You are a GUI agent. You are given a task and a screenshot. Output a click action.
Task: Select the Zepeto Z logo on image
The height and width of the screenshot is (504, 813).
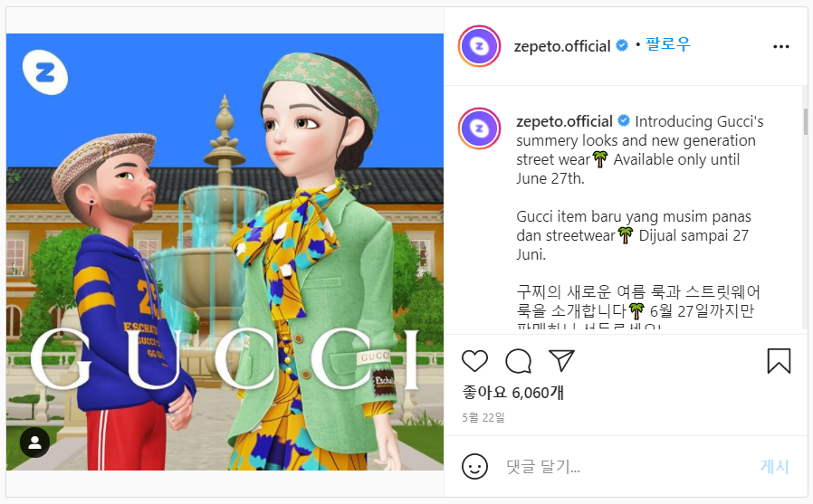tap(45, 72)
